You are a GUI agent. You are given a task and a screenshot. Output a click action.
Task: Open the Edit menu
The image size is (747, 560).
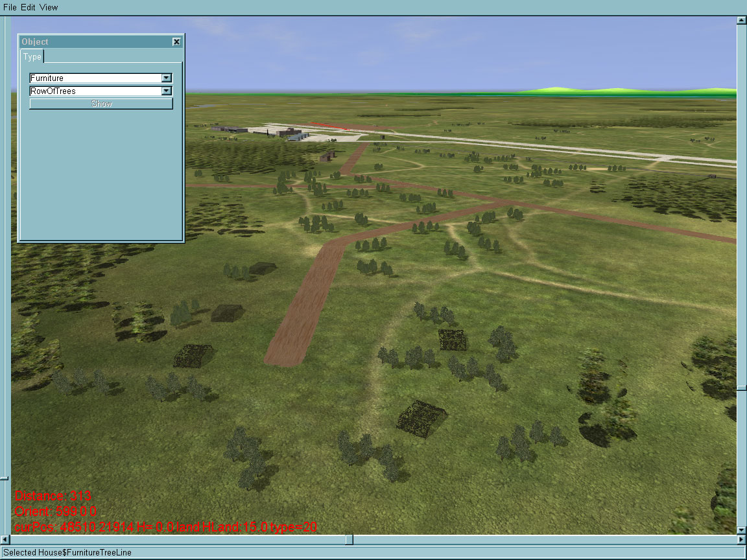pos(28,7)
